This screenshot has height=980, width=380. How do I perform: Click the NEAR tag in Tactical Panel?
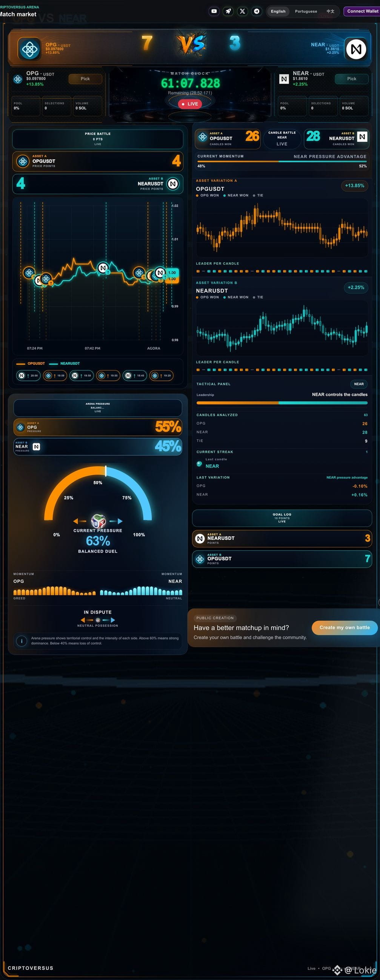click(x=358, y=384)
